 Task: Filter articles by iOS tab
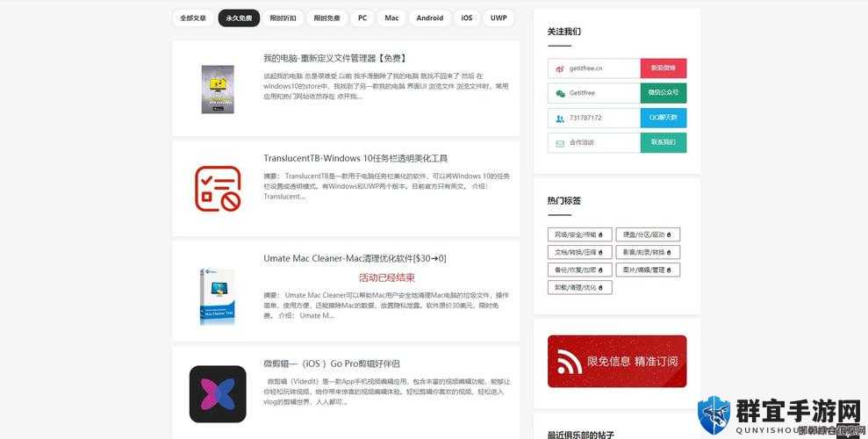[x=467, y=18]
